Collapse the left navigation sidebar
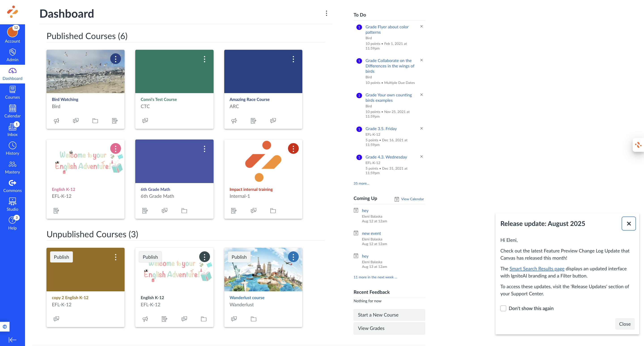The width and height of the screenshot is (644, 346). [x=13, y=340]
